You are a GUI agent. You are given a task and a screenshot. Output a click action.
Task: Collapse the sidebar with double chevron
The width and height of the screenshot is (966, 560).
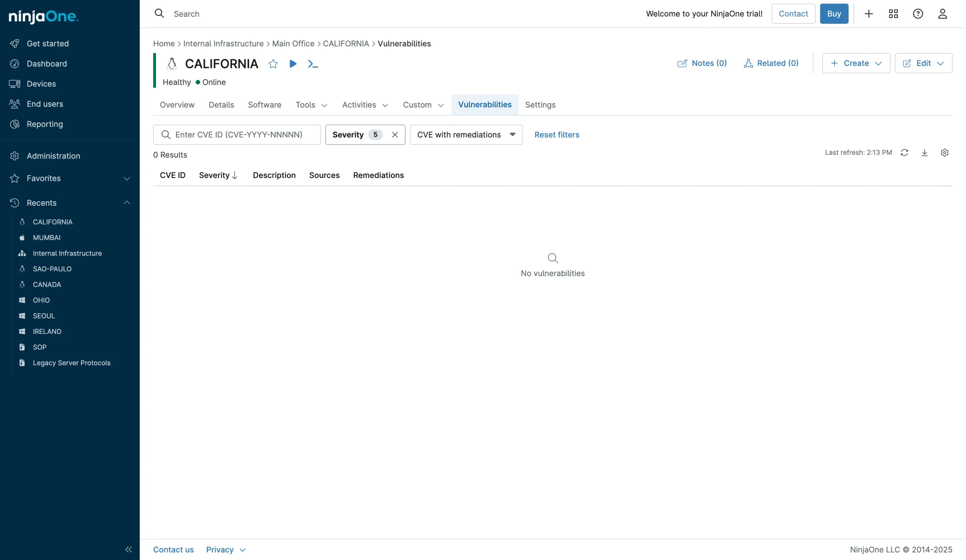pyautogui.click(x=128, y=549)
